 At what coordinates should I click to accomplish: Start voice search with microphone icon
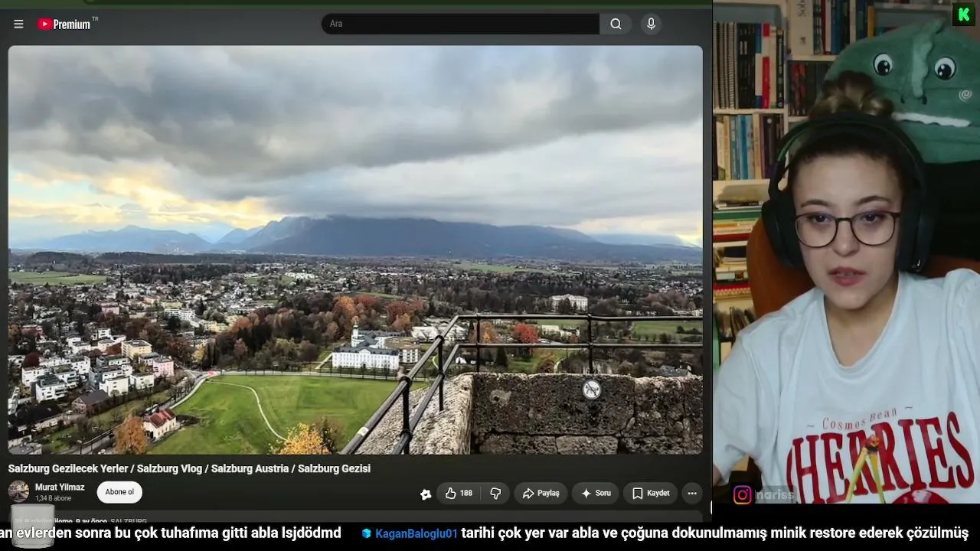coord(652,24)
